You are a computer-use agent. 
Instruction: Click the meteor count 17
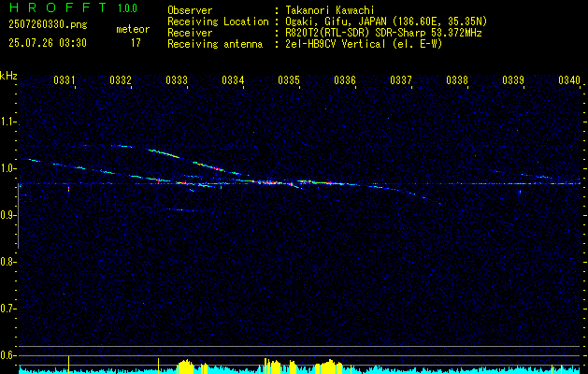tap(136, 43)
